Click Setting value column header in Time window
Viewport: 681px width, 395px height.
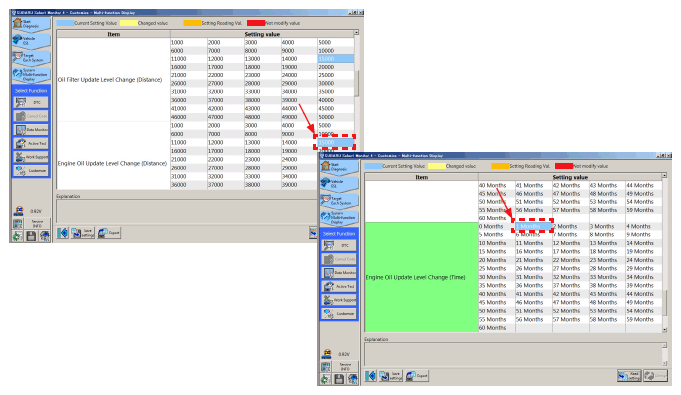click(x=570, y=177)
